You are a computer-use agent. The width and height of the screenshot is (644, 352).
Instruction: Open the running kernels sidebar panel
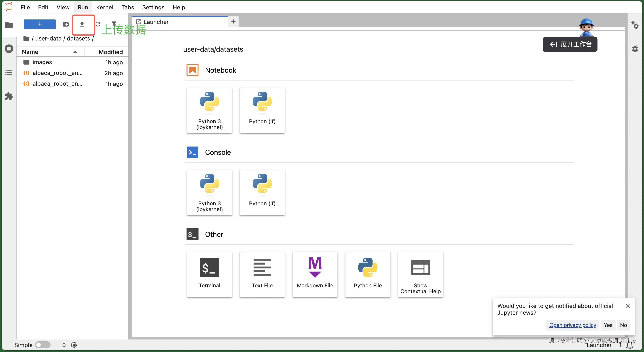coord(9,49)
